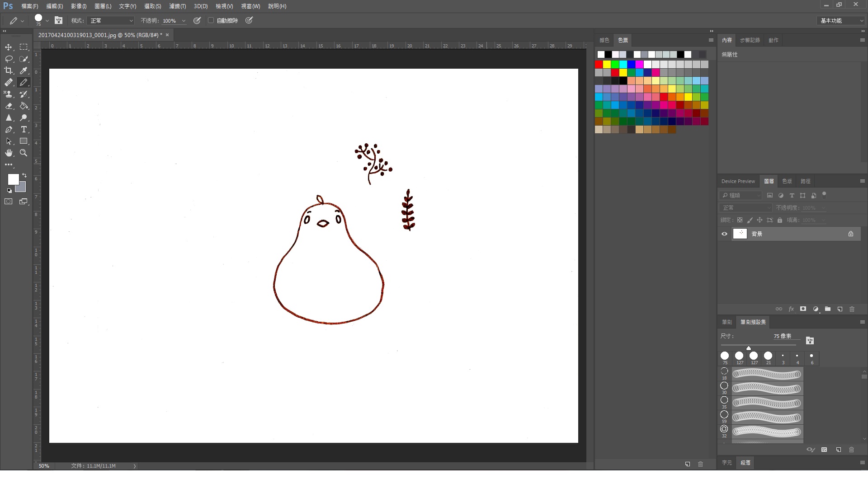Select the Lasso tool
This screenshot has width=868, height=488.
pyautogui.click(x=9, y=59)
